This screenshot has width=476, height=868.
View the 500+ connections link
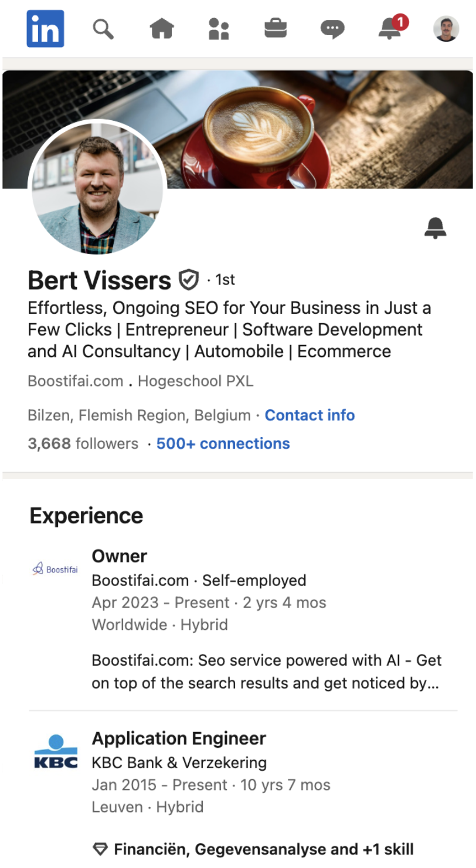tap(223, 443)
